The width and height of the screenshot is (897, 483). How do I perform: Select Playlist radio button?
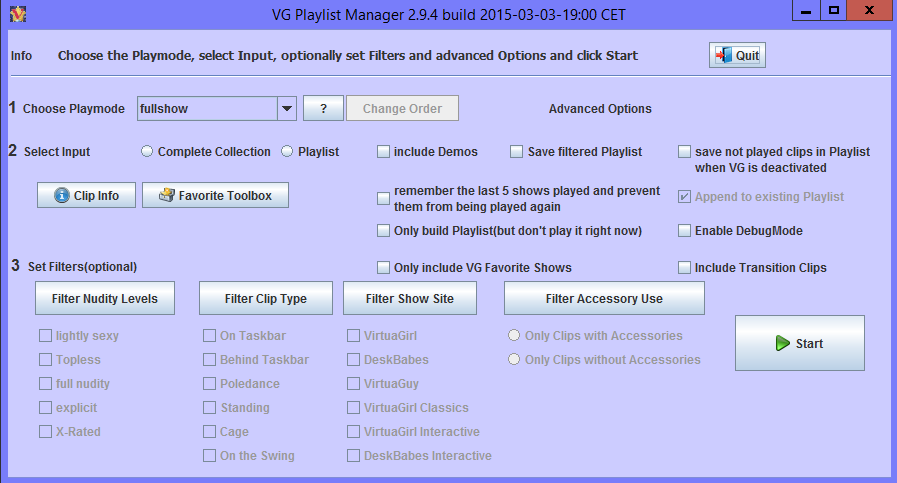coord(287,151)
